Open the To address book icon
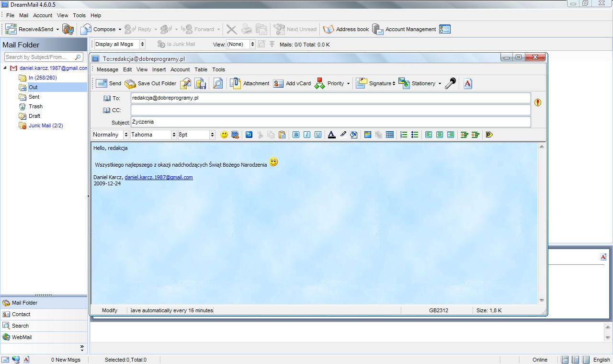 107,98
